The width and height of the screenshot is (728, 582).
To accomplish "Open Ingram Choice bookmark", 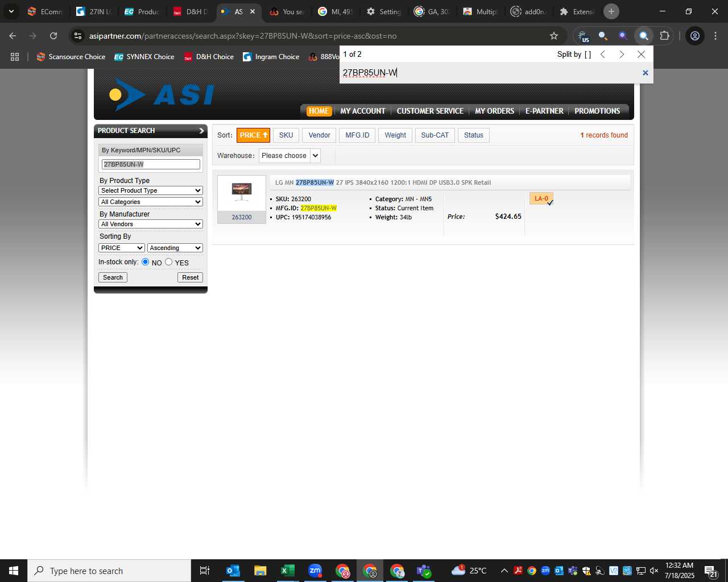I will [271, 57].
